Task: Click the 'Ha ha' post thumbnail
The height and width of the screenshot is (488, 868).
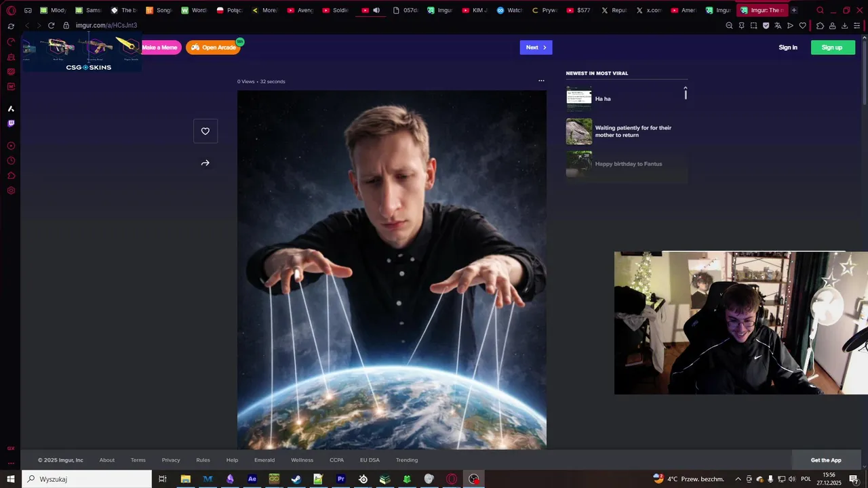Action: 579,99
